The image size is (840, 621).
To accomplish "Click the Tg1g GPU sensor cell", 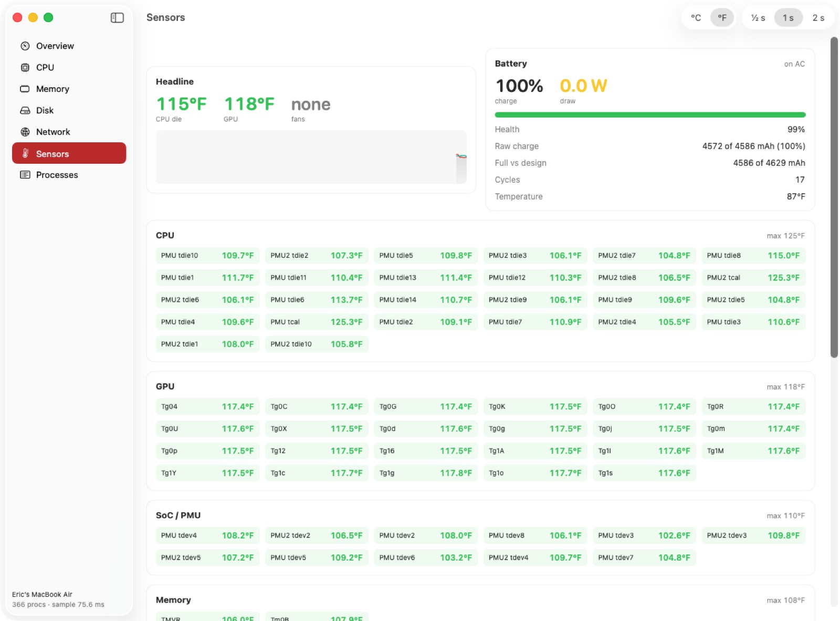I will (426, 473).
